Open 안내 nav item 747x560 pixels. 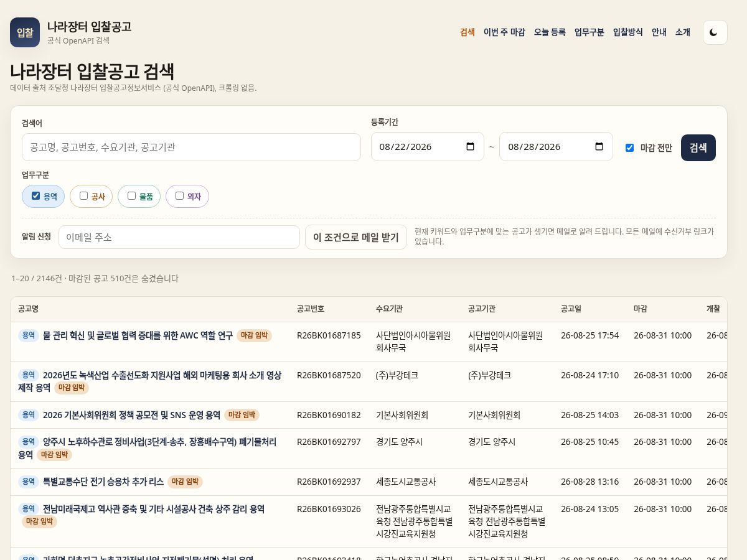coord(659,32)
